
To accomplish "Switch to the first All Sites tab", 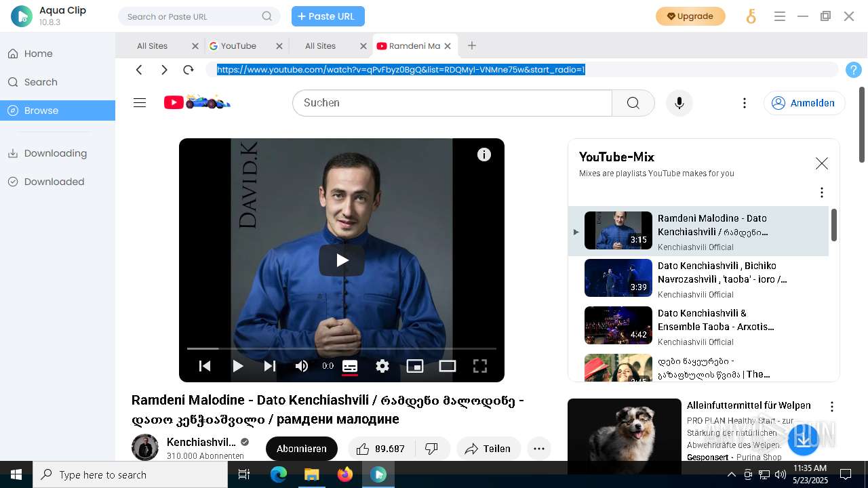I will (152, 46).
